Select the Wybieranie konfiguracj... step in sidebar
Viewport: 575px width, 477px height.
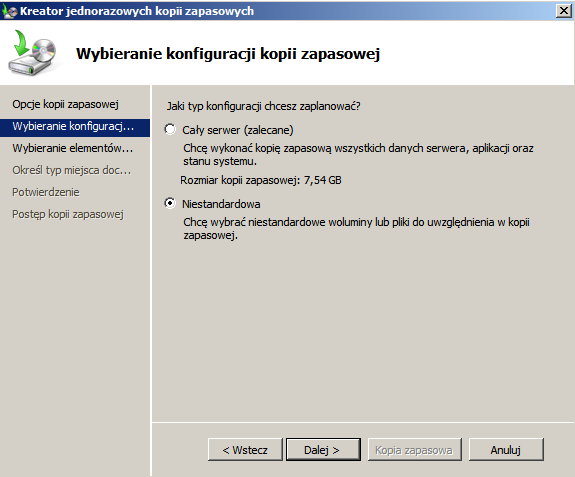(x=75, y=127)
